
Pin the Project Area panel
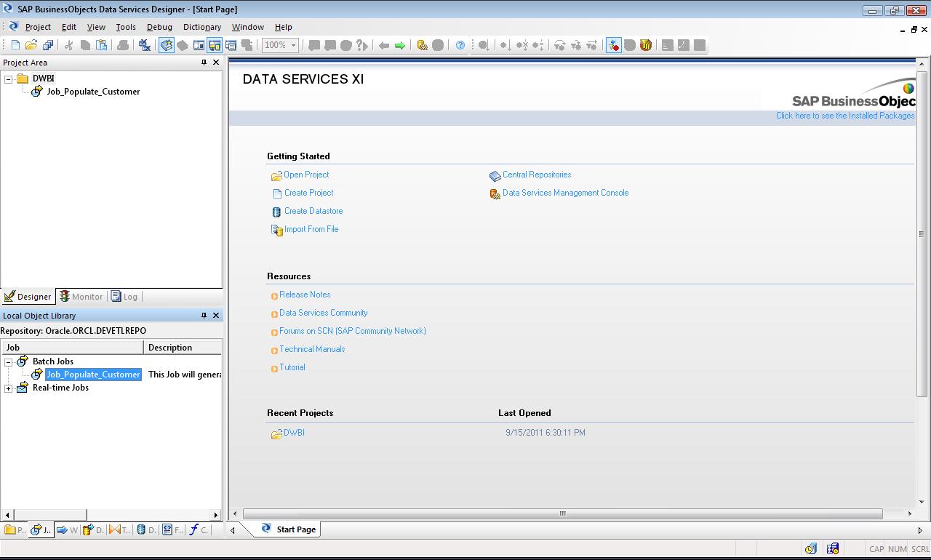[204, 63]
